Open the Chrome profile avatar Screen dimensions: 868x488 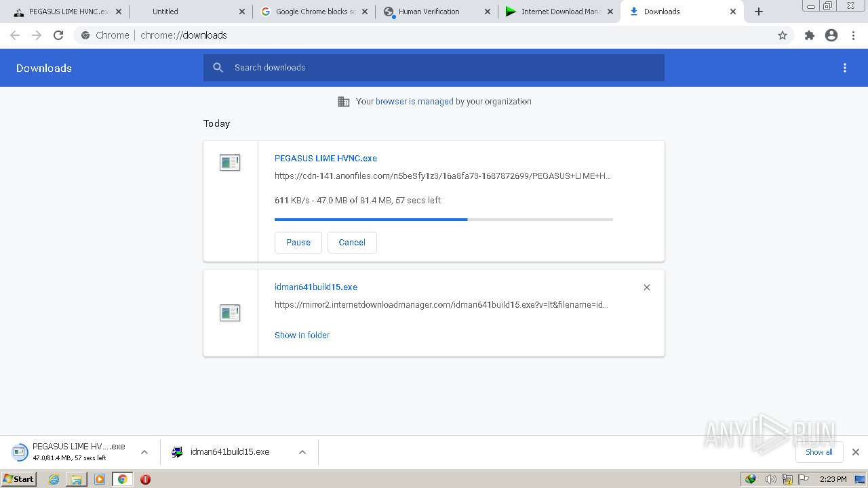(831, 35)
